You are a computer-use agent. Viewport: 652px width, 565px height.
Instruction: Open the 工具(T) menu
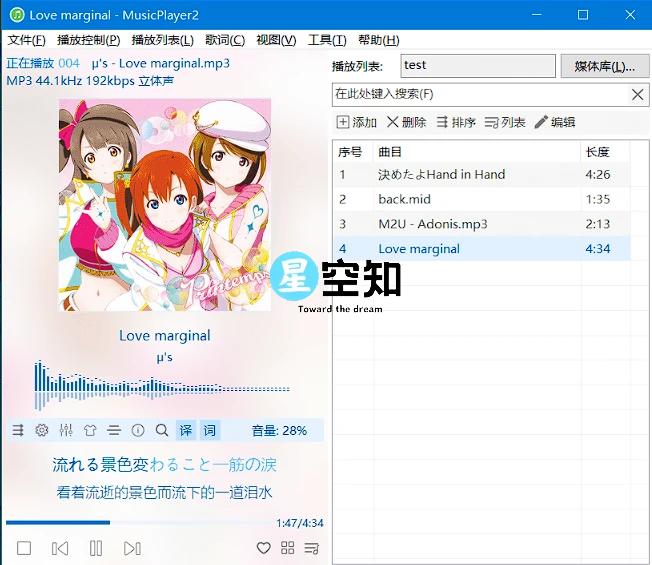327,40
